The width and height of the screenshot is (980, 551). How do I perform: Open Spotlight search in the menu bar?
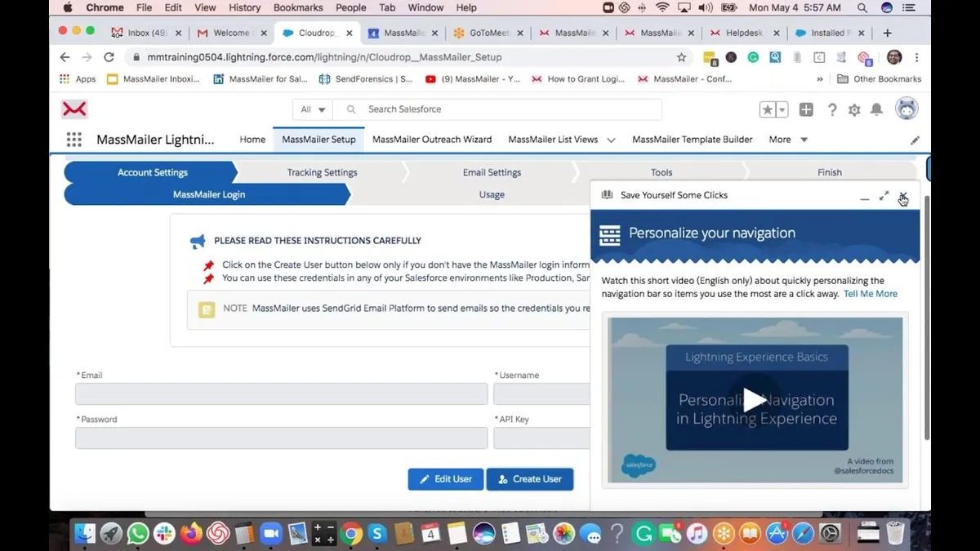[862, 7]
